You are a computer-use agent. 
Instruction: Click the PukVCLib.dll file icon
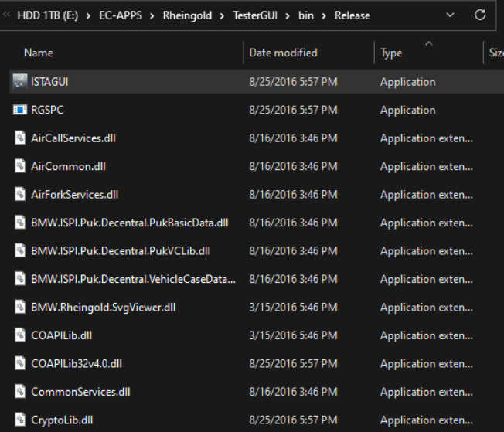tap(20, 251)
